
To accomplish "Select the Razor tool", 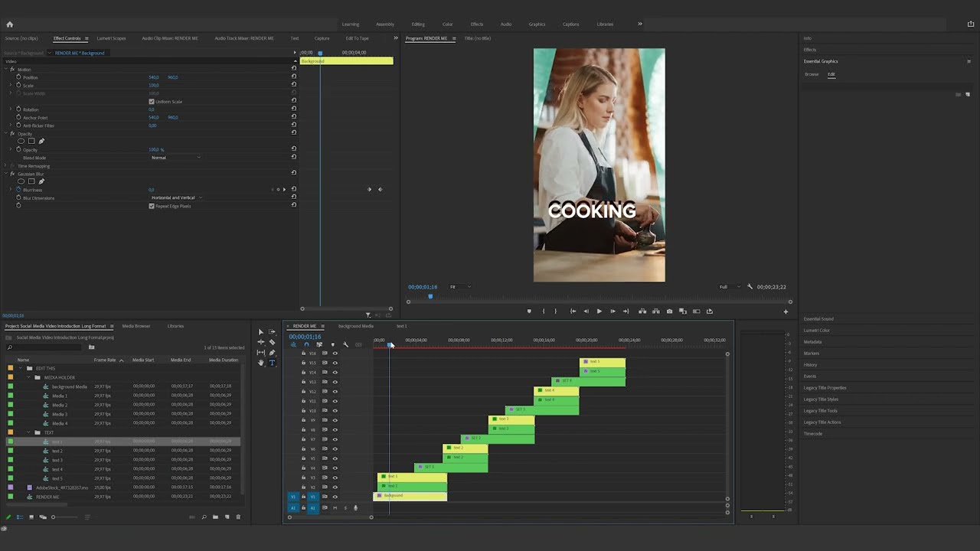I will 272,342.
